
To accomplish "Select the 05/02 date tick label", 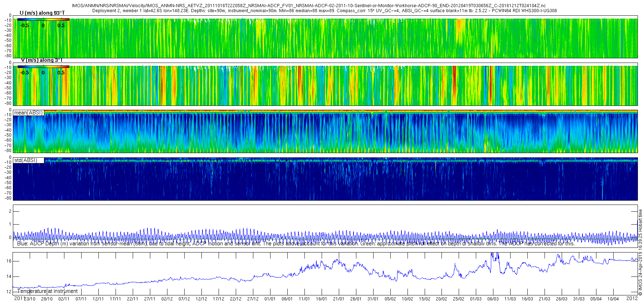I will [x=390, y=299].
